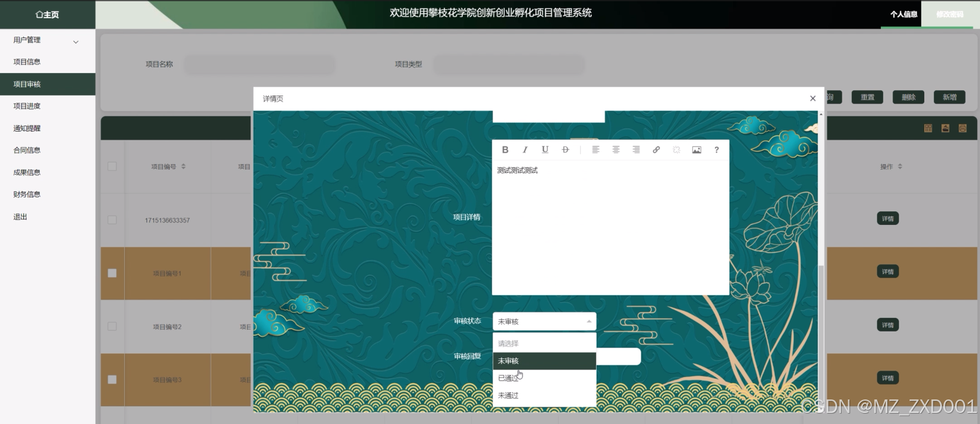Click the 1715136633357 table cell
The width and height of the screenshot is (980, 424).
point(167,220)
